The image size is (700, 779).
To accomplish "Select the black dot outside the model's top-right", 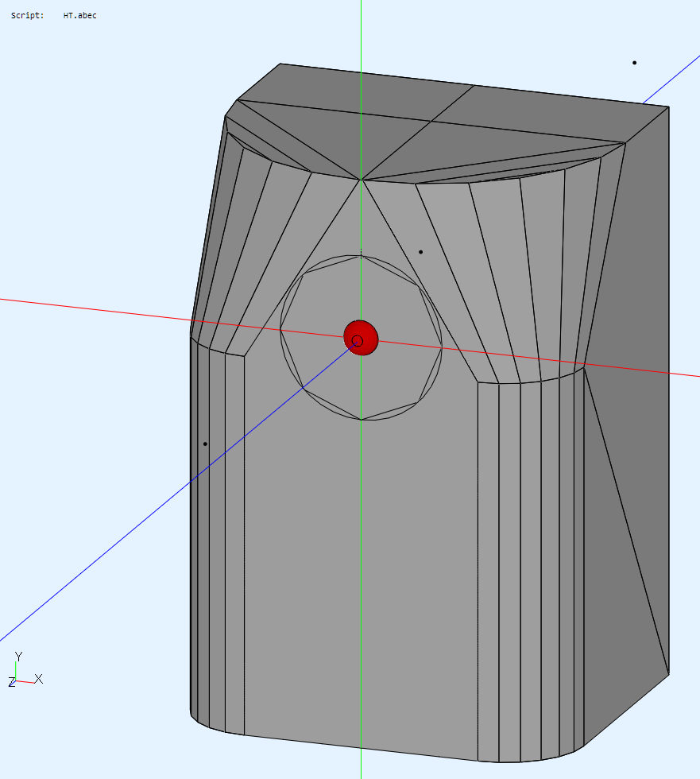I will pyautogui.click(x=634, y=63).
